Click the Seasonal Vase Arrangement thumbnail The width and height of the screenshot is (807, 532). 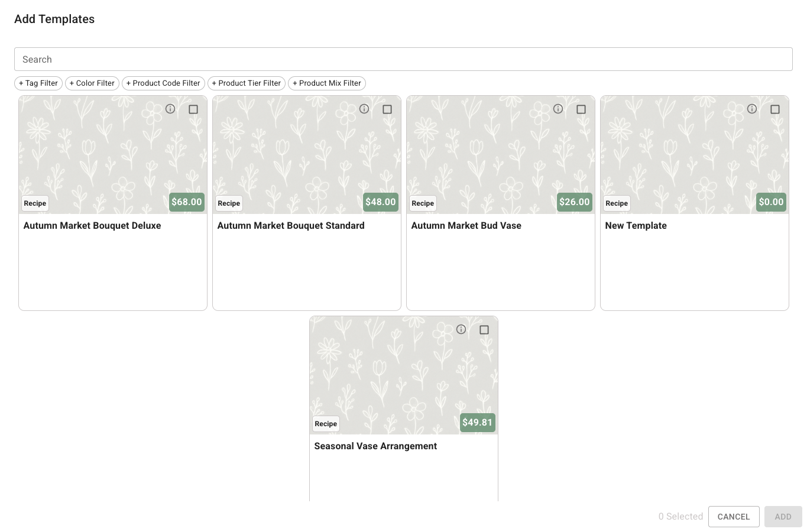coord(404,375)
